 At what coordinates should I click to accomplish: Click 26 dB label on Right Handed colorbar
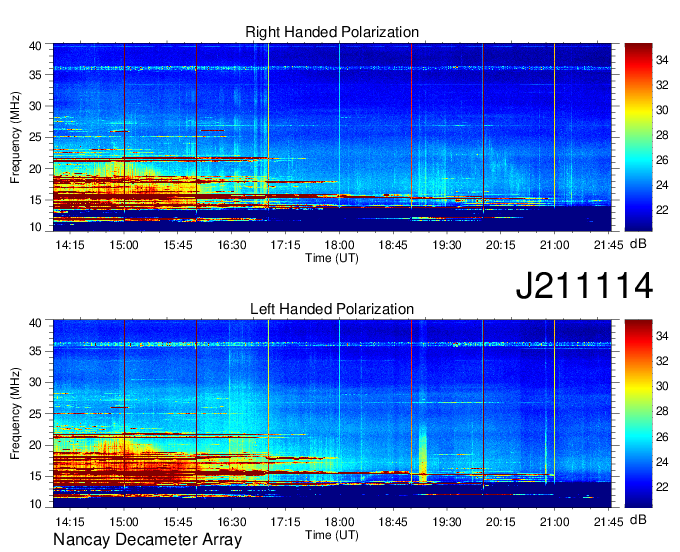coord(662,160)
